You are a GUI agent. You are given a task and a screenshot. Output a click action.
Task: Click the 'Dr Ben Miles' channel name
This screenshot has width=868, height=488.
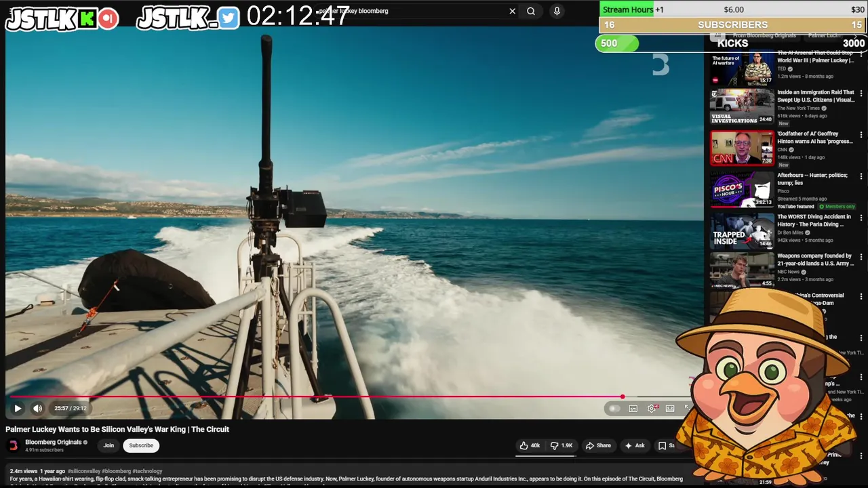[790, 232]
